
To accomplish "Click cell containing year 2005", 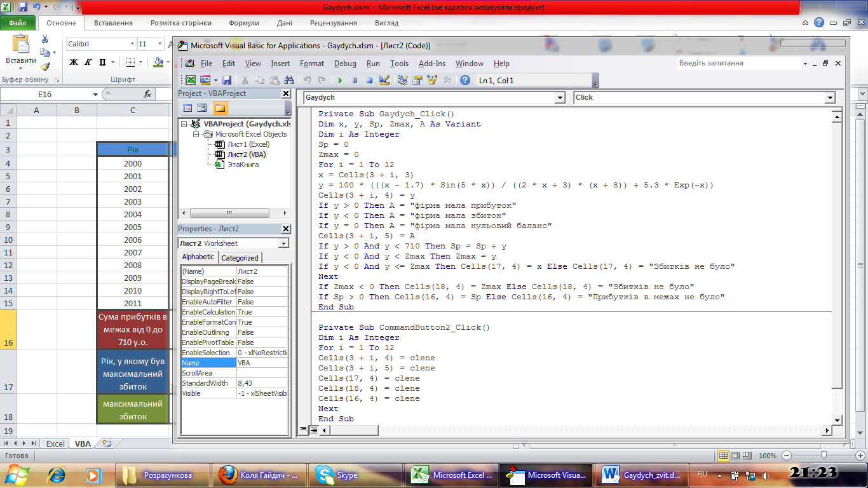I will pyautogui.click(x=133, y=227).
